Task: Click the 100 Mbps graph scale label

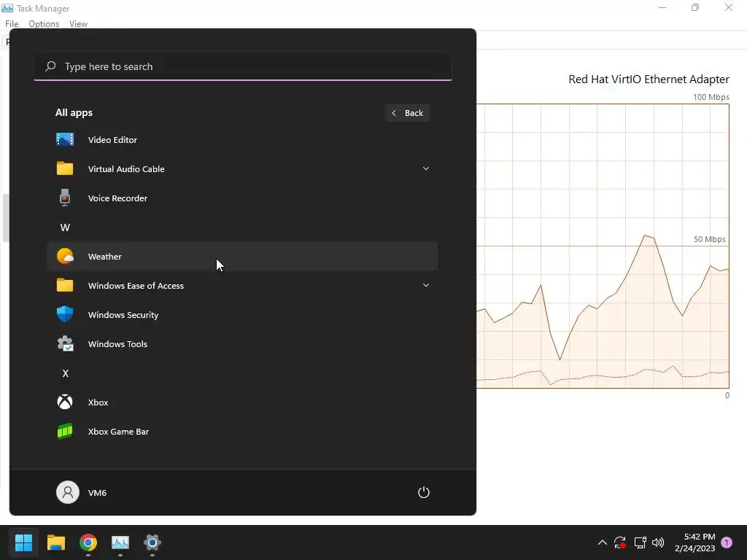Action: tap(711, 97)
